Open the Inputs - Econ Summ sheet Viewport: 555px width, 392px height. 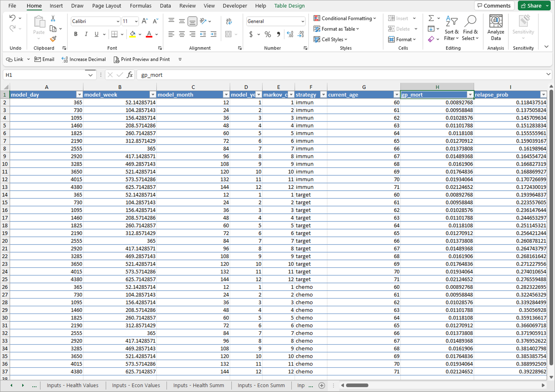pyautogui.click(x=261, y=386)
